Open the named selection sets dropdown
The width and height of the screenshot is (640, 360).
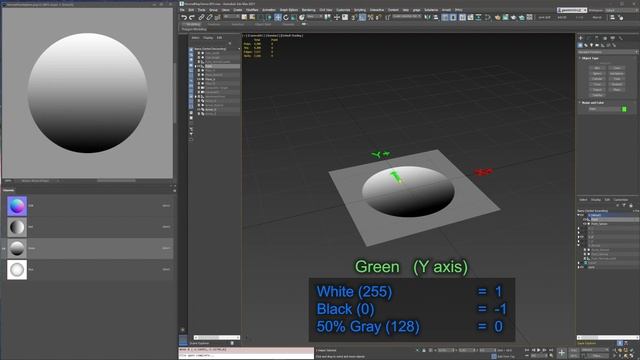click(407, 17)
